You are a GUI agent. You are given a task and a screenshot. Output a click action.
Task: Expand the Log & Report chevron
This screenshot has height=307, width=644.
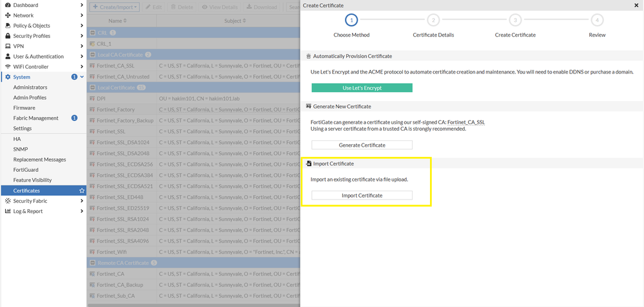click(82, 211)
